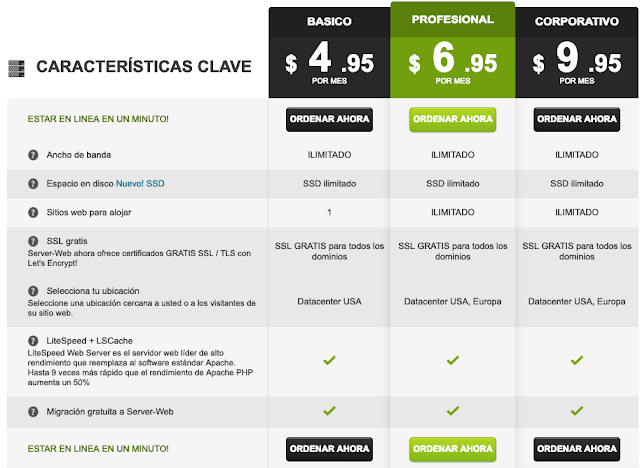The height and width of the screenshot is (468, 640).
Task: Open the Nuevo! SSD link
Action: [x=140, y=184]
